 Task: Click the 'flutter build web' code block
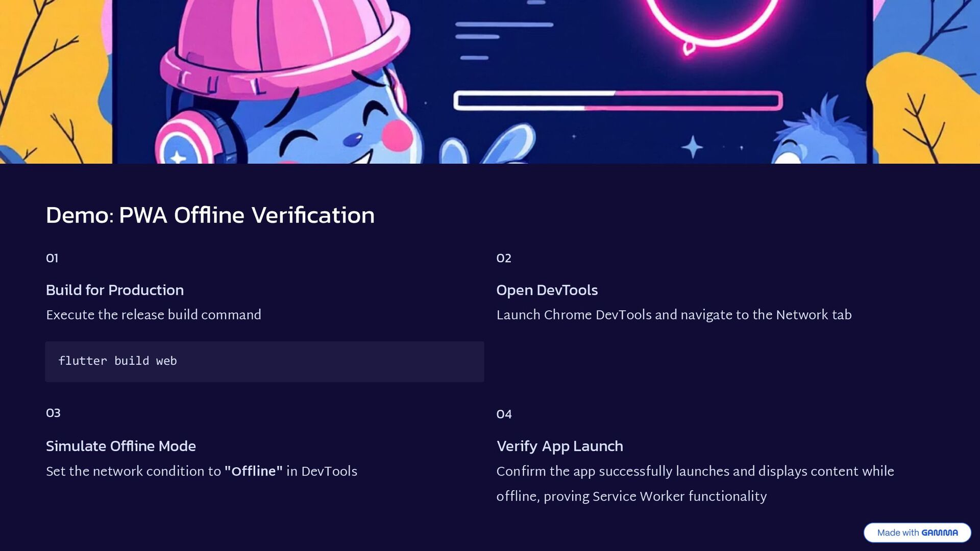[264, 361]
